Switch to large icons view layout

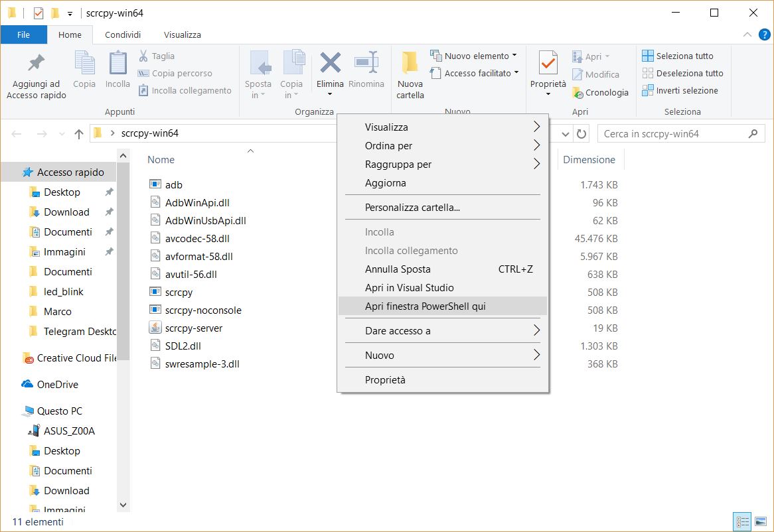[x=761, y=521]
